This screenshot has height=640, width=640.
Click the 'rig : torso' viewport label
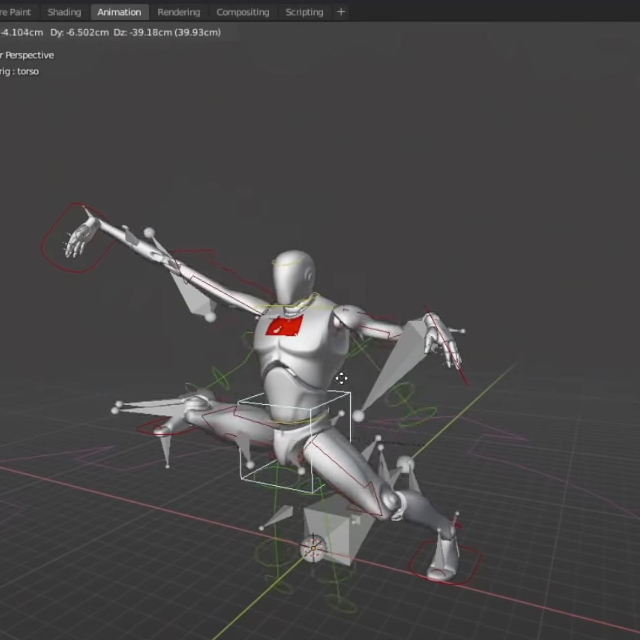(20, 71)
